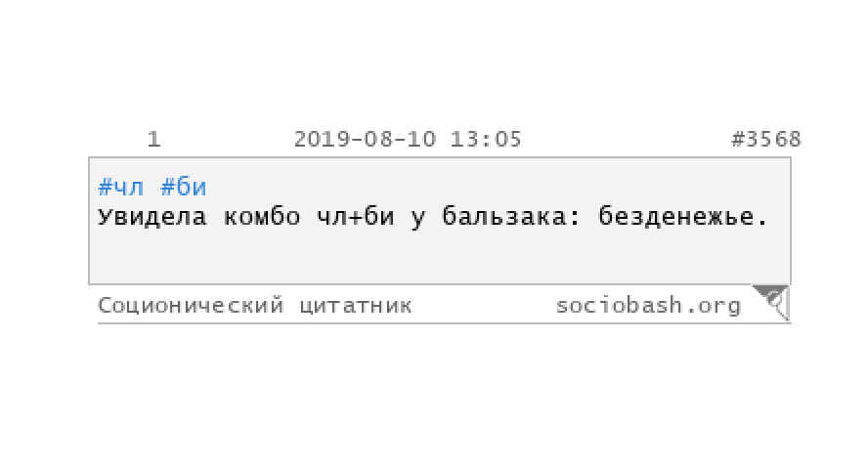Click the date 2019-08-10
Screen dimensions: 868x469
tap(365, 139)
